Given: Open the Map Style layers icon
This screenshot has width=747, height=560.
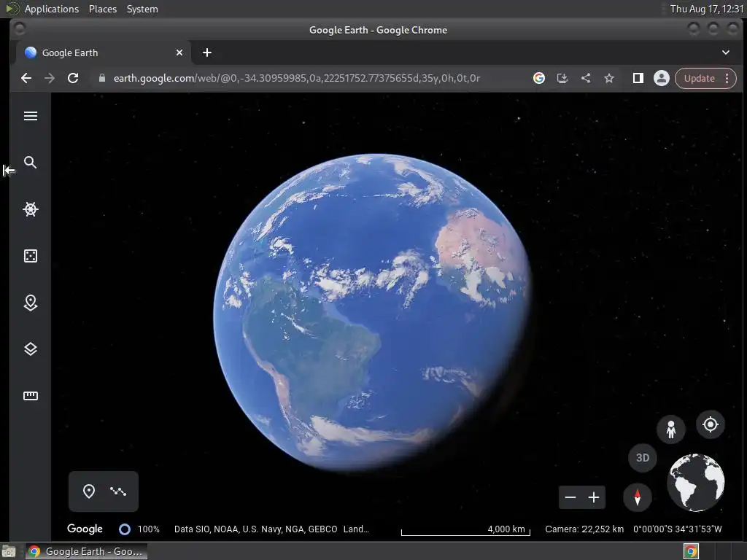Looking at the screenshot, I should point(31,349).
